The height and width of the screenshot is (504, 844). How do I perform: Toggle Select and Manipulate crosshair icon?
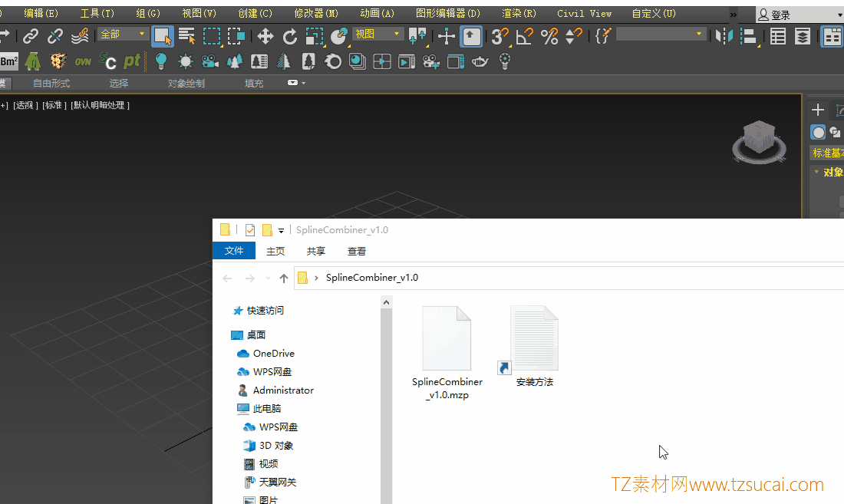(447, 36)
